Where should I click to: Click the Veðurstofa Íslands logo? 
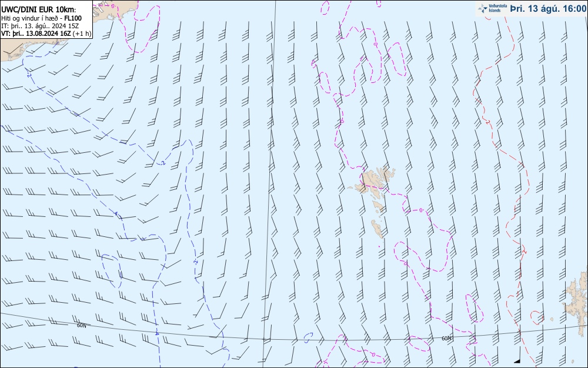[x=492, y=8]
